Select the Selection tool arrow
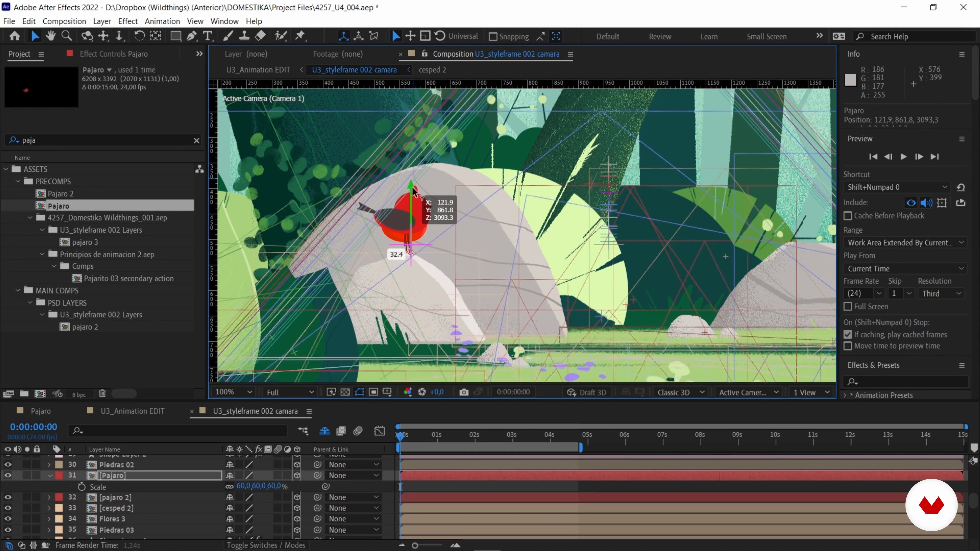The width and height of the screenshot is (980, 551). (35, 36)
